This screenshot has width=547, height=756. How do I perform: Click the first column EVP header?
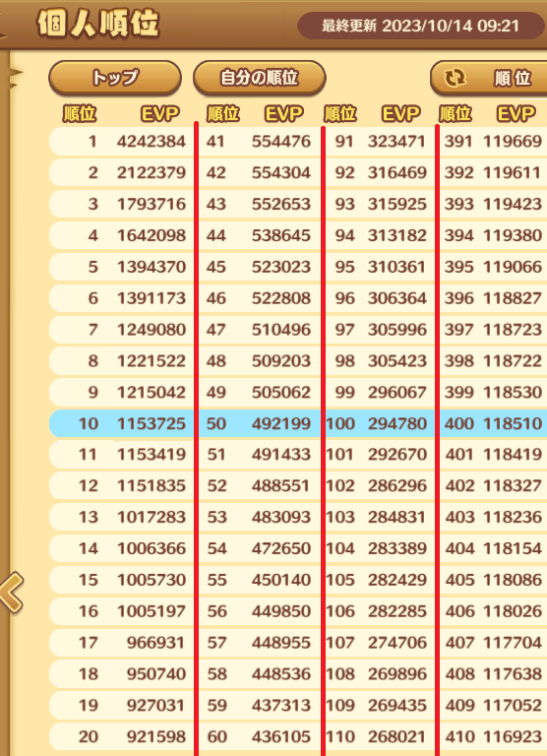[x=160, y=114]
